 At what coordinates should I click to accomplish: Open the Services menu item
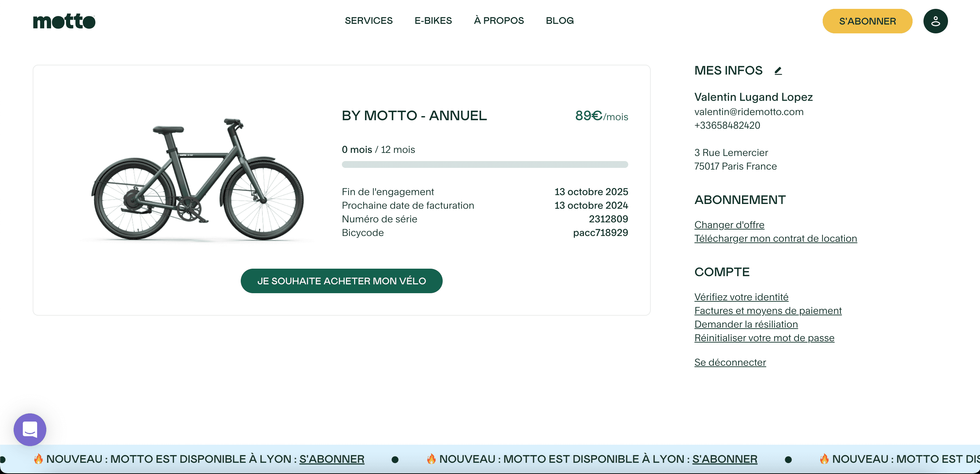368,20
